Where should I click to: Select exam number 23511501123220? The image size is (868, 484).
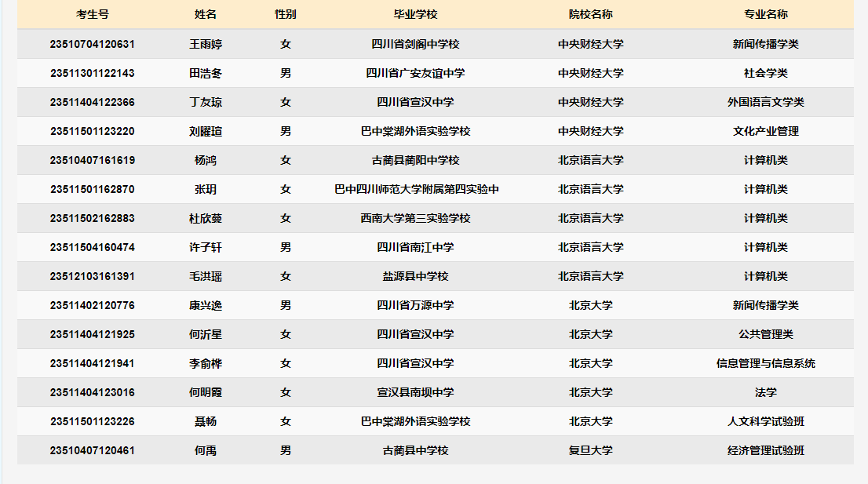pyautogui.click(x=93, y=131)
